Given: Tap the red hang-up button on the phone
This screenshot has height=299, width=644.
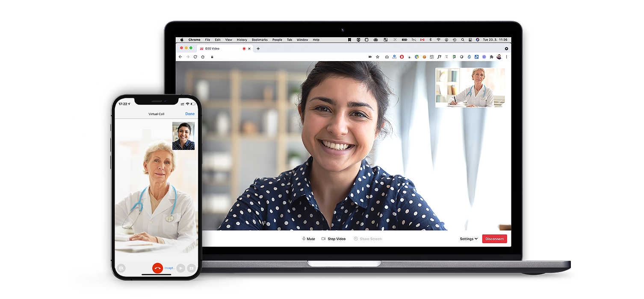Looking at the screenshot, I should (x=158, y=268).
